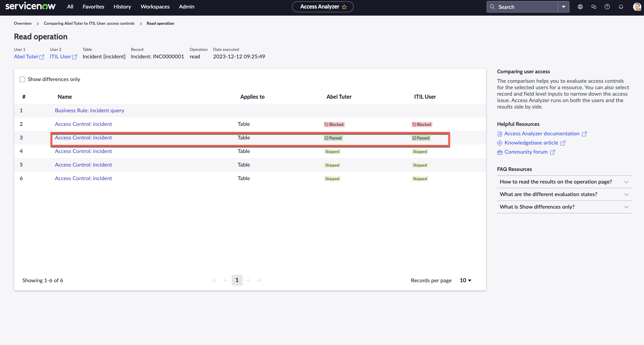
Task: Click external icon after Access Analyzer documentation
Action: tap(584, 134)
